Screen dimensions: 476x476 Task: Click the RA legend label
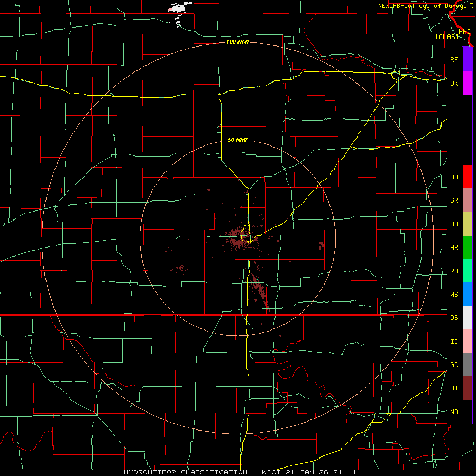click(x=454, y=271)
